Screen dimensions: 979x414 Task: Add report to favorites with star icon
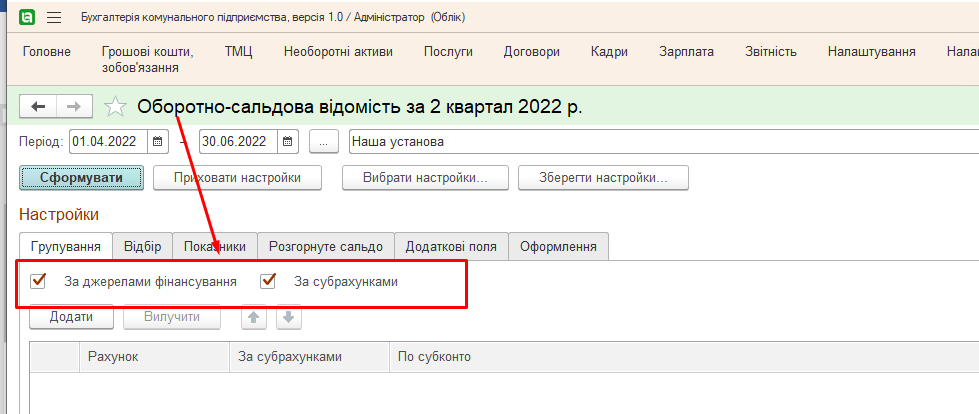(x=116, y=106)
